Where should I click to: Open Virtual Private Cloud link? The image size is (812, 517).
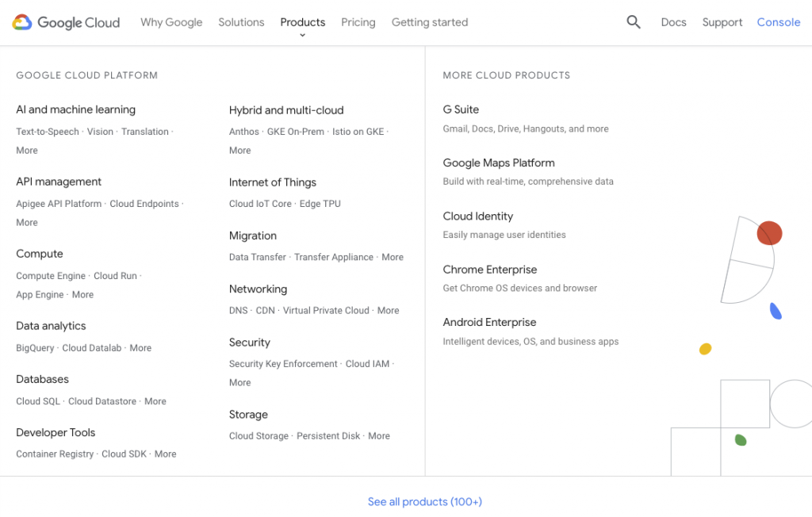coord(326,310)
